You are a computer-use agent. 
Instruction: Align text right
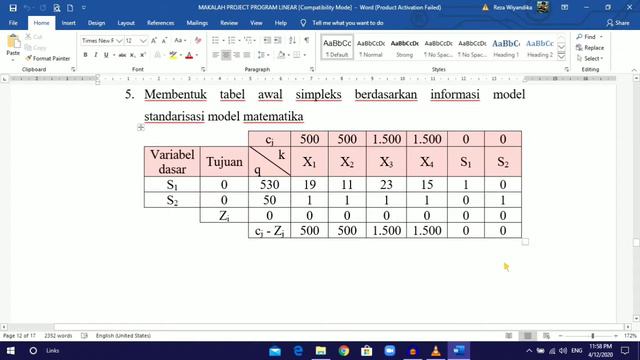pos(236,55)
